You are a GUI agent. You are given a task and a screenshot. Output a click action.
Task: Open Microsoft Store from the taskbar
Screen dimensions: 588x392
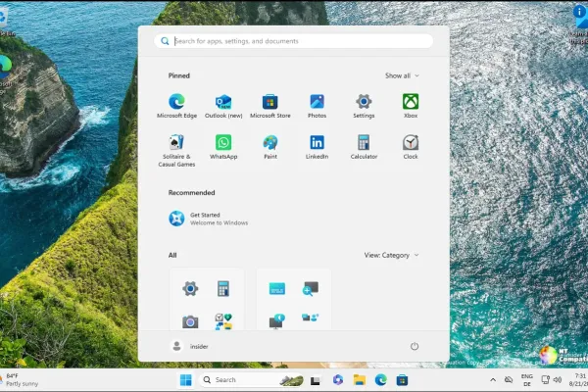(402, 380)
